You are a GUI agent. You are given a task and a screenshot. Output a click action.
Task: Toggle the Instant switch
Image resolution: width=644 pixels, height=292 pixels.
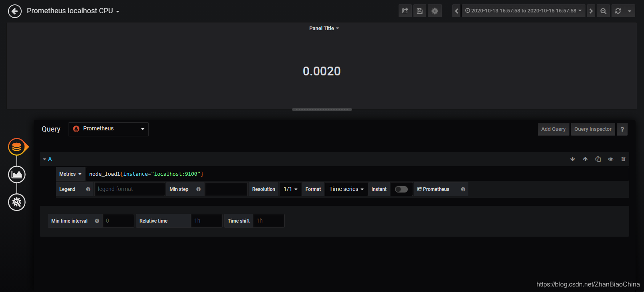click(x=401, y=189)
